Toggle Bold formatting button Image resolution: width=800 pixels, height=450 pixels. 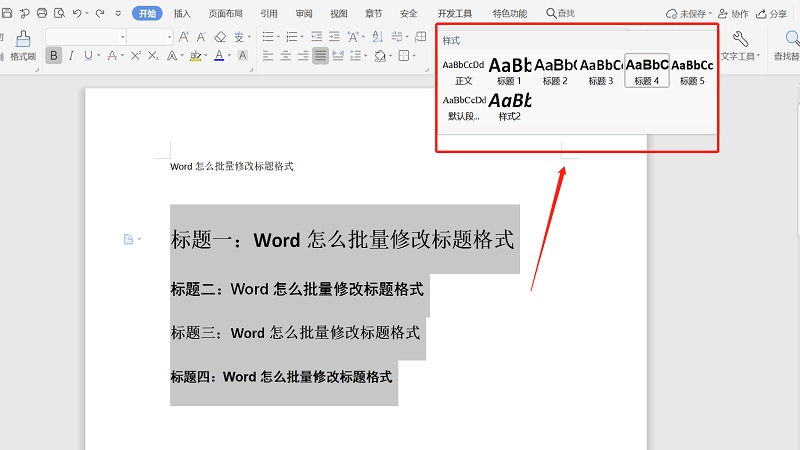coord(54,56)
